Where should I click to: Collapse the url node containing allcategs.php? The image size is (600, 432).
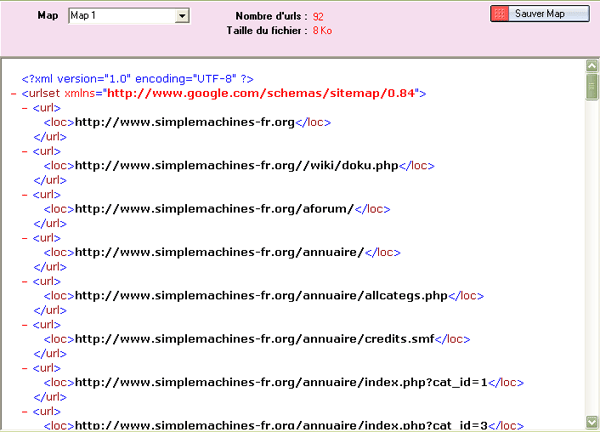coord(24,281)
